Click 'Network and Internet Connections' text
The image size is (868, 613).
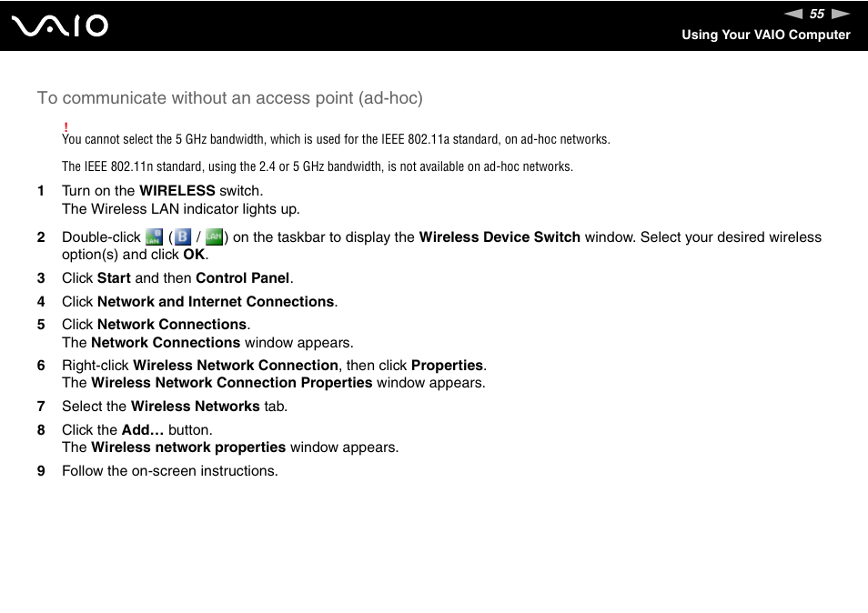click(x=216, y=302)
